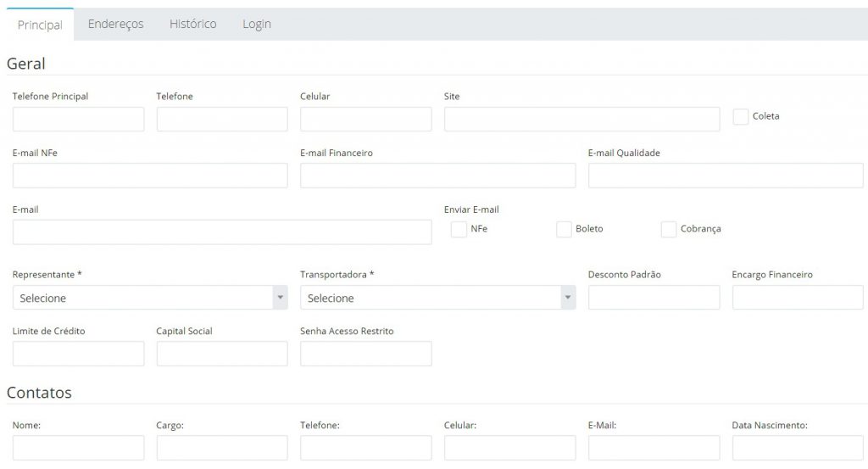This screenshot has width=868, height=469.
Task: Go to the Login tab
Action: pos(257,24)
